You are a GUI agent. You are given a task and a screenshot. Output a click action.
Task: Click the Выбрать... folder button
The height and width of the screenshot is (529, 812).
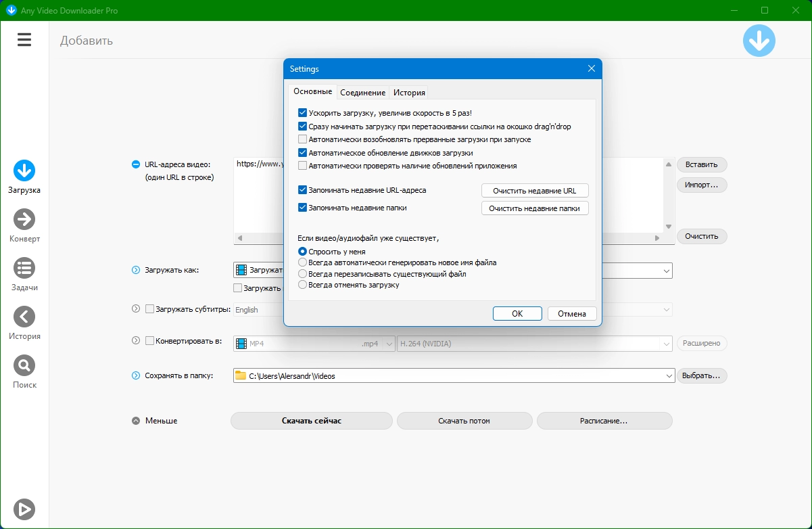(702, 375)
